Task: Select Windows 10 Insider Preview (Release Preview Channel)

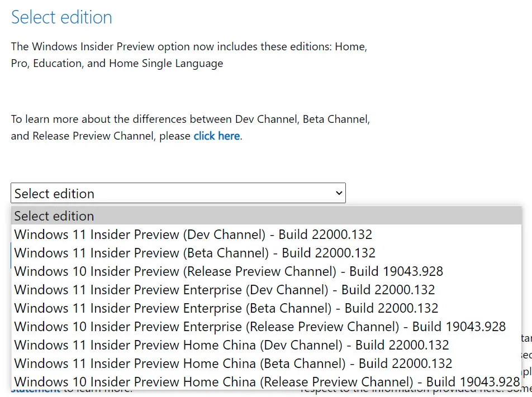Action: coord(267,271)
